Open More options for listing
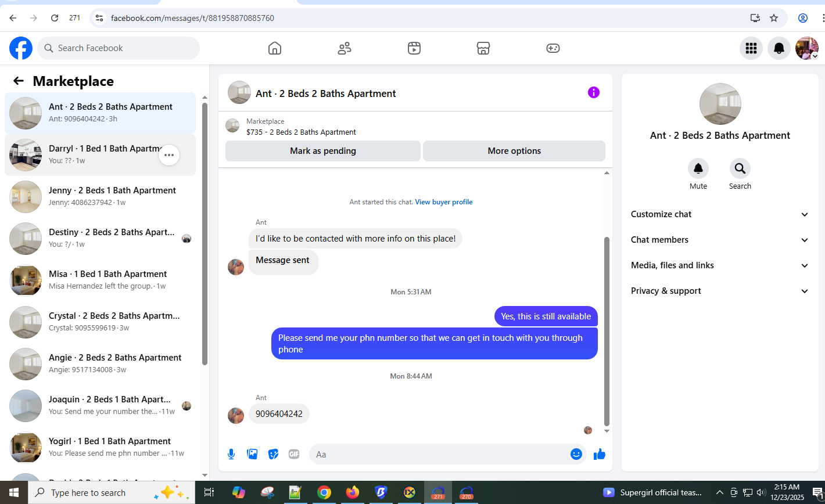This screenshot has height=504, width=825. (514, 151)
